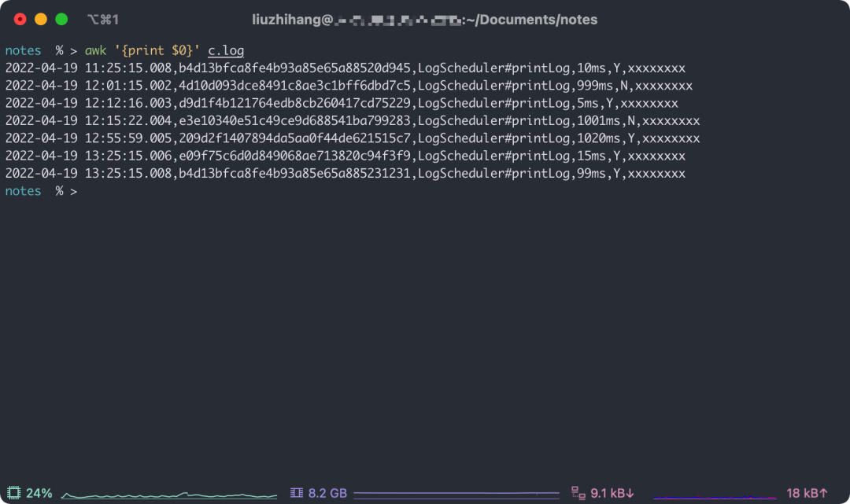The image size is (850, 504).
Task: Click the log line ending 99ms,Y,xxxxxxxx
Action: click(346, 173)
